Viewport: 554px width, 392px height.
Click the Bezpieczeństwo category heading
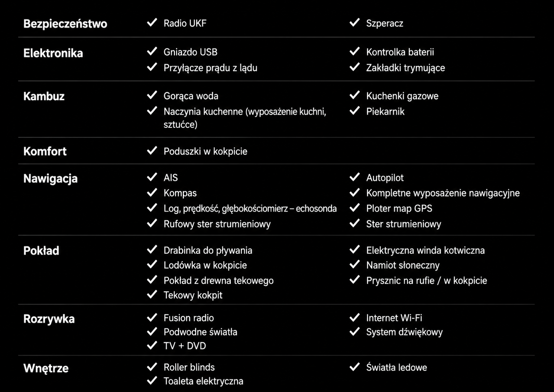pyautogui.click(x=65, y=24)
